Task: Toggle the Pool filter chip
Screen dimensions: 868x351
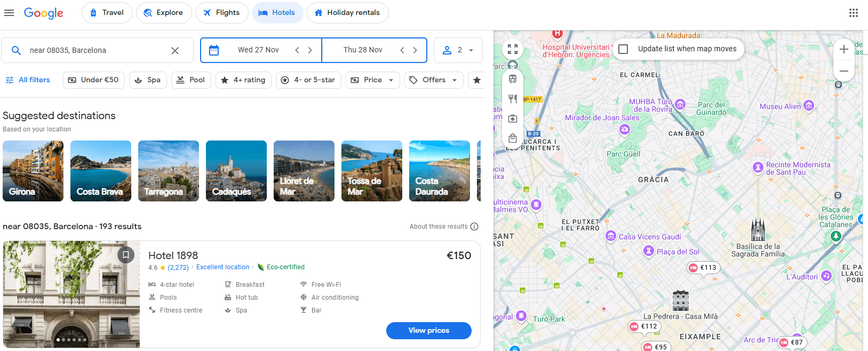Action: pos(191,80)
